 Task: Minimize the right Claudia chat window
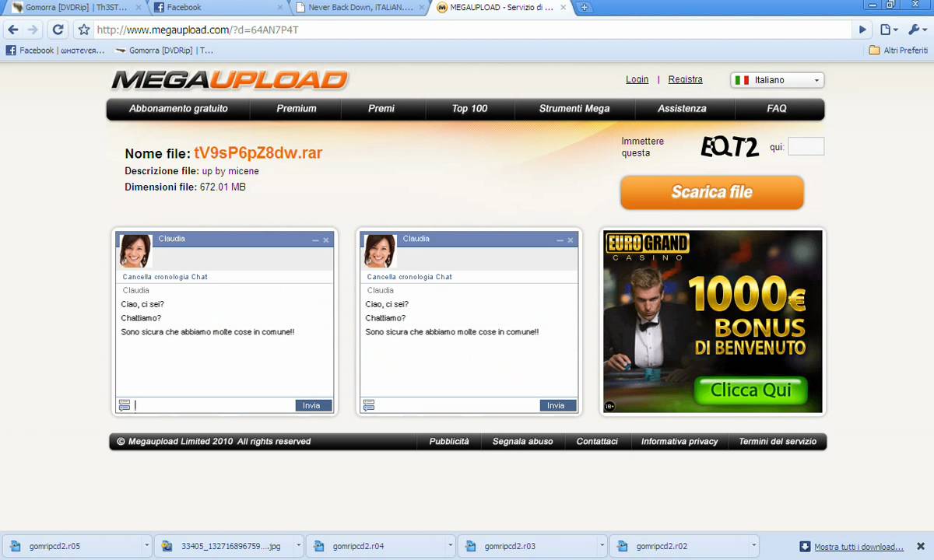pos(560,240)
